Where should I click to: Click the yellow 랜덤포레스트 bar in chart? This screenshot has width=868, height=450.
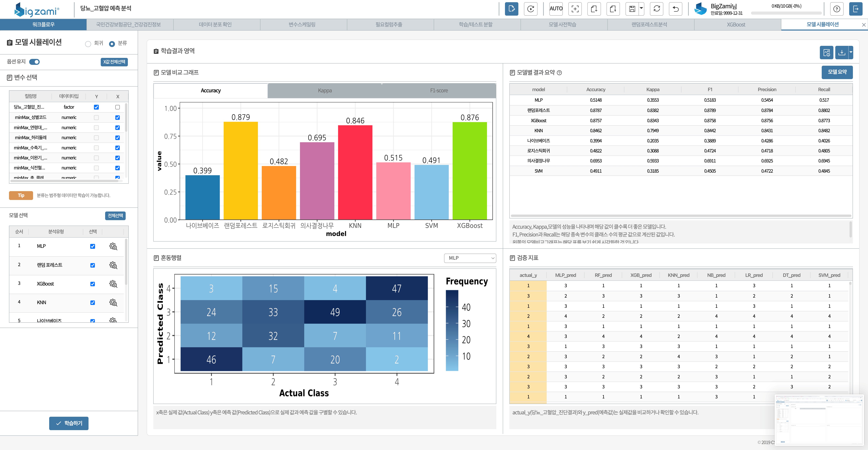(241, 171)
